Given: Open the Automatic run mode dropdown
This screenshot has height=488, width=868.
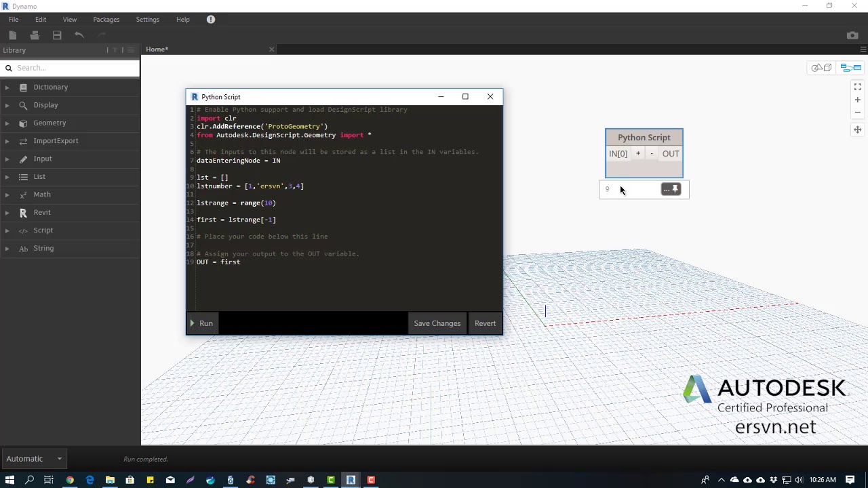Looking at the screenshot, I should (x=34, y=459).
